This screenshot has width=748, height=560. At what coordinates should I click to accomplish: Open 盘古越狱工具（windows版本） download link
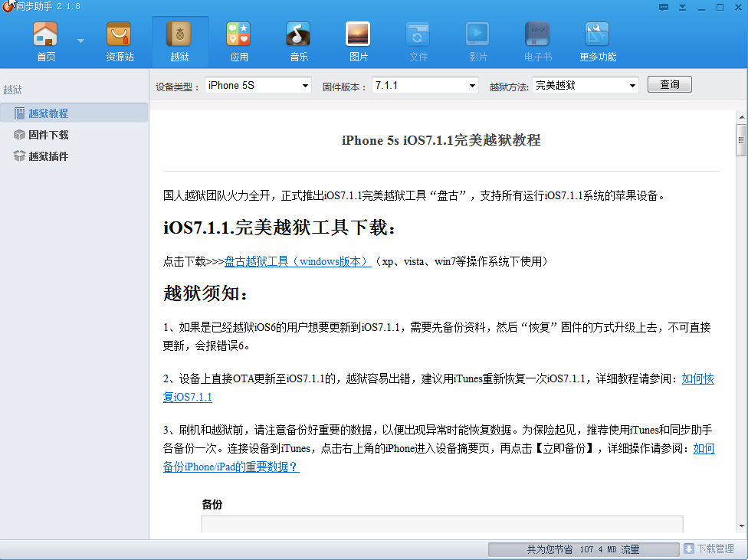[297, 261]
